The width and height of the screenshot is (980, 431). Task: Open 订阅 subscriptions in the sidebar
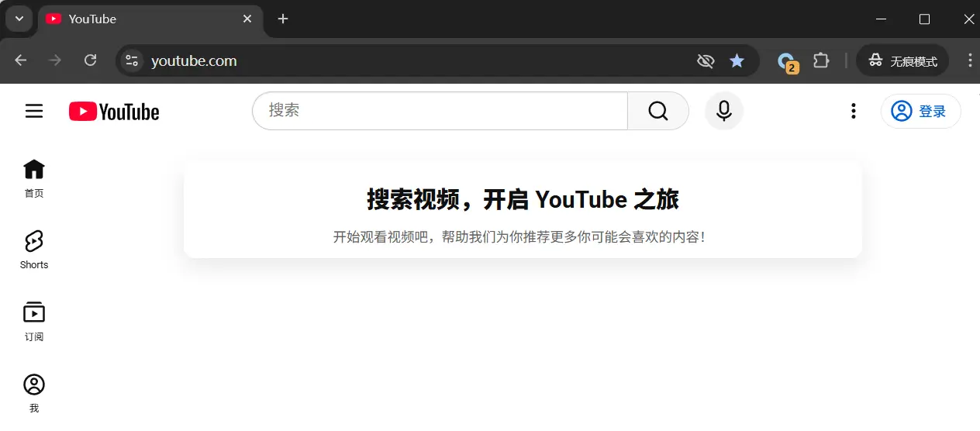[34, 321]
